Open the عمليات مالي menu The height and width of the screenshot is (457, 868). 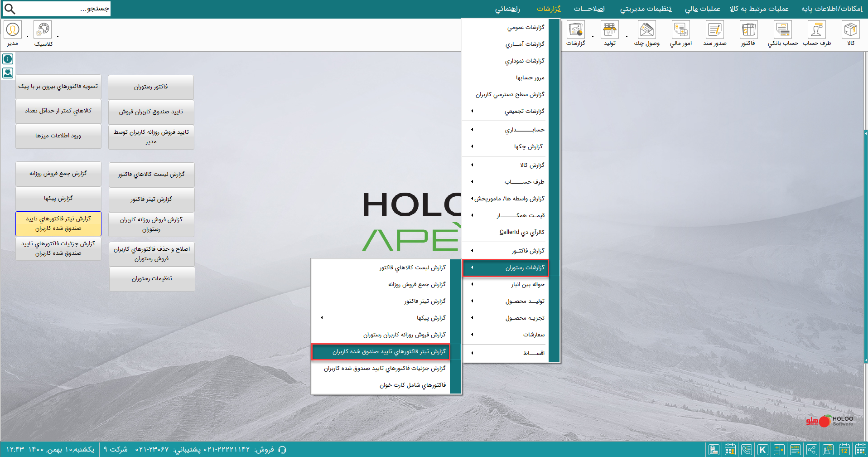(702, 9)
